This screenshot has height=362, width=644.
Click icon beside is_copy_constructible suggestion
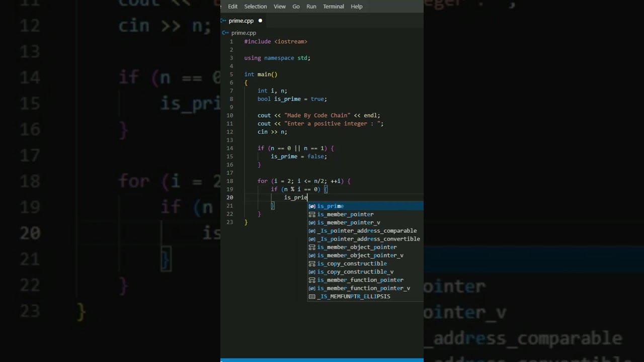(312, 263)
